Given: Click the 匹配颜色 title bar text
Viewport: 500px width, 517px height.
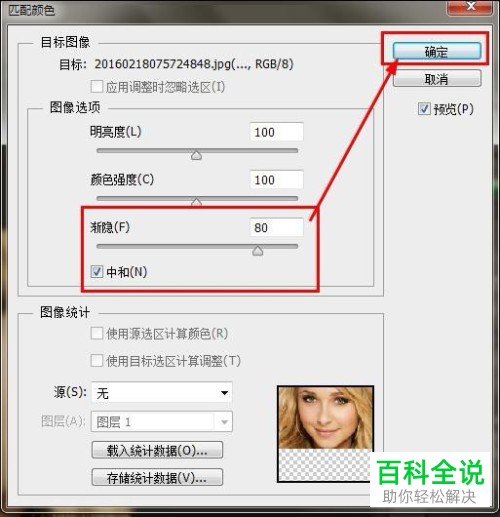Looking at the screenshot, I should (32, 10).
